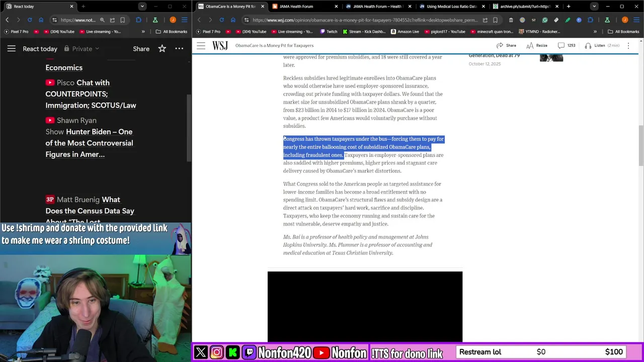Open piglord17 - YouTube bookmark
Viewport: 644px width, 362px height.
[x=444, y=31]
